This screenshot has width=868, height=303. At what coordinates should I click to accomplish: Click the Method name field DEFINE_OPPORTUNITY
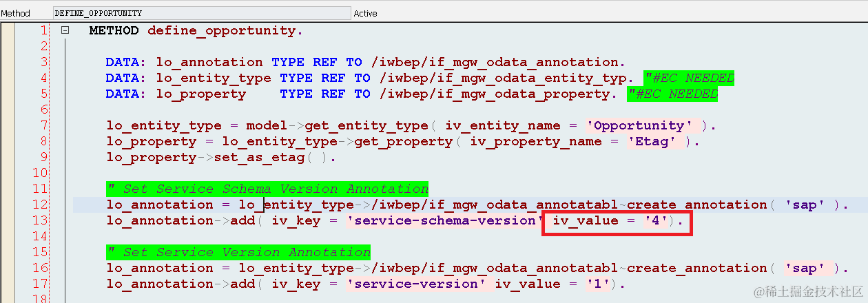202,13
